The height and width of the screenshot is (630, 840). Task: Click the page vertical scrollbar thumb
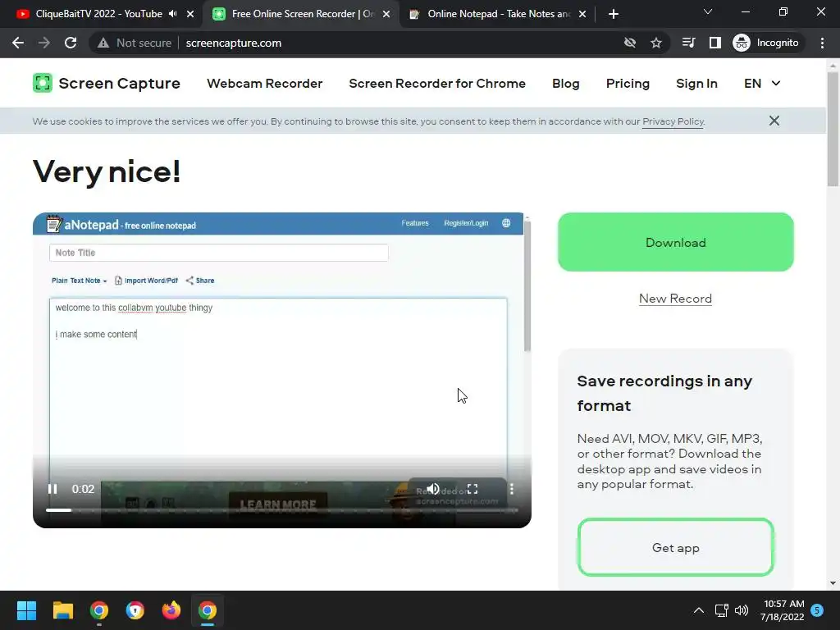tap(833, 129)
